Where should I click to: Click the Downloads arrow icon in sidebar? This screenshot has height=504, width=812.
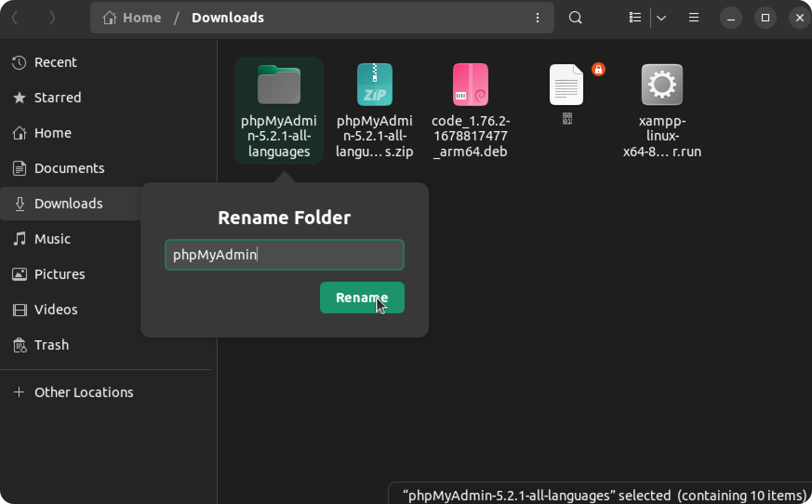click(x=20, y=204)
